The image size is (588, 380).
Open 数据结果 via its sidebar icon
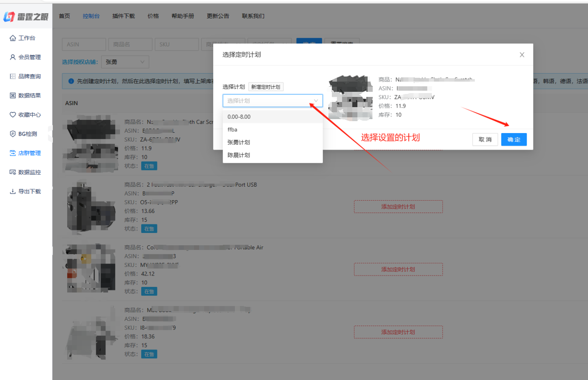[13, 96]
